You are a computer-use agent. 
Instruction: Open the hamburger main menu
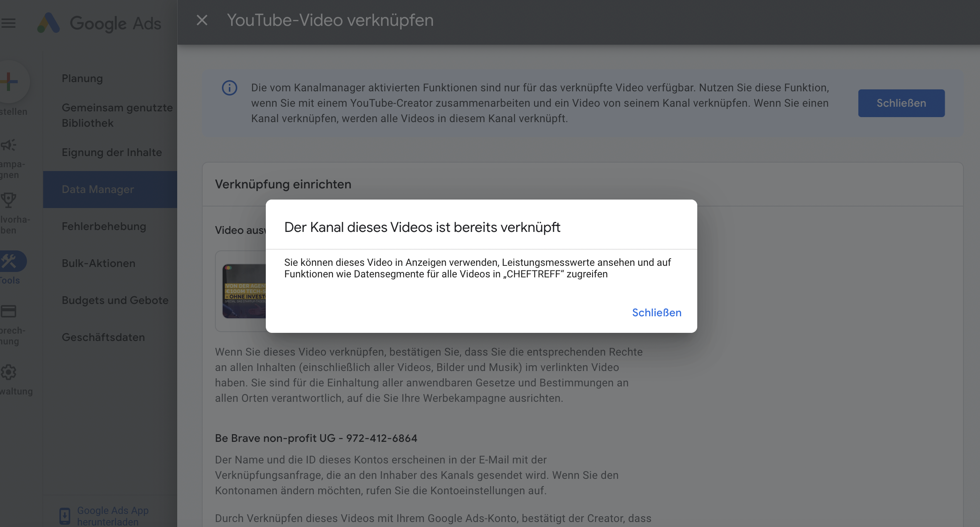[x=8, y=23]
